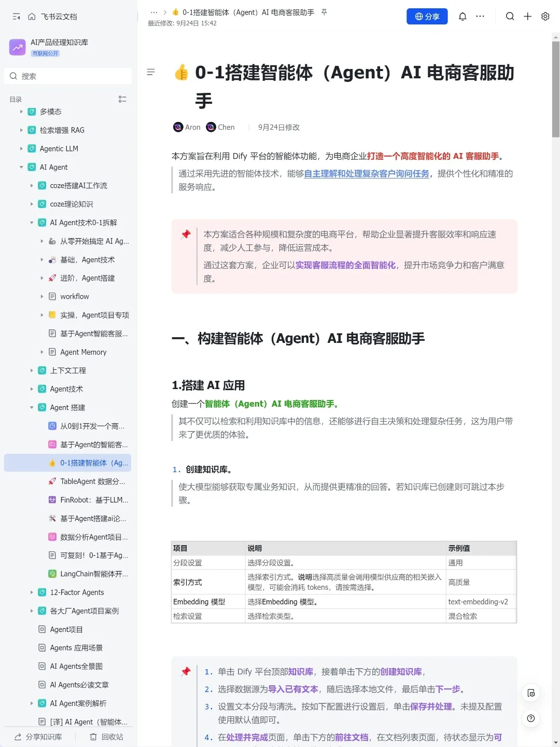Open the 基础，Agent技术 page
The width and height of the screenshot is (560, 747).
point(87,260)
